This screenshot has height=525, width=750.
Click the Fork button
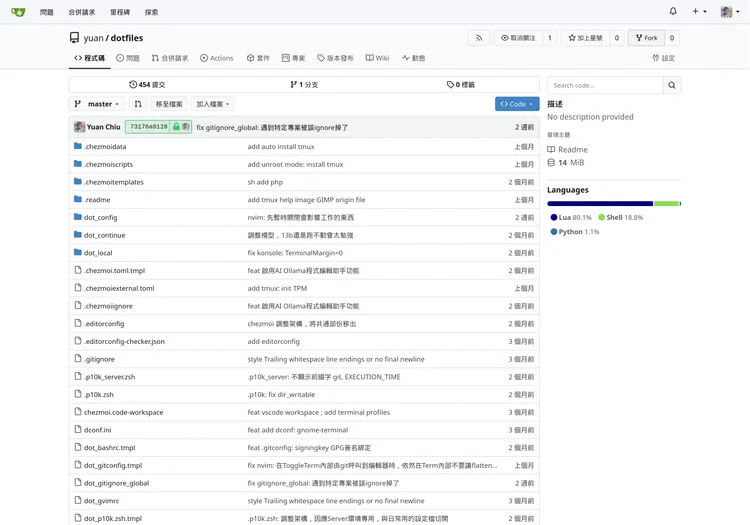click(646, 38)
